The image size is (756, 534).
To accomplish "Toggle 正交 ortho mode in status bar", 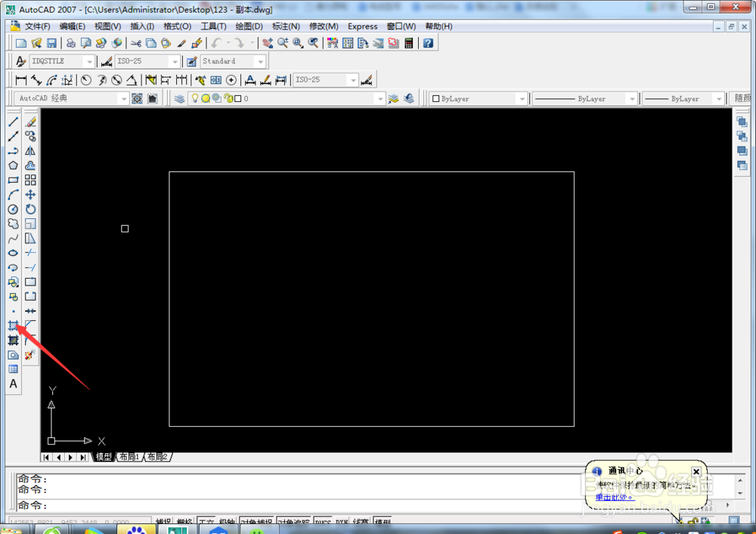I will (x=206, y=522).
